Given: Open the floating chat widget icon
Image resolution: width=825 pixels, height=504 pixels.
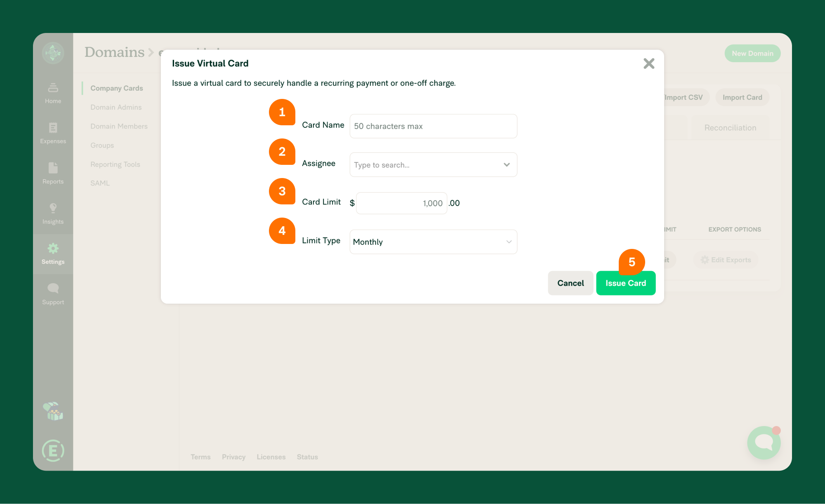Looking at the screenshot, I should [764, 443].
